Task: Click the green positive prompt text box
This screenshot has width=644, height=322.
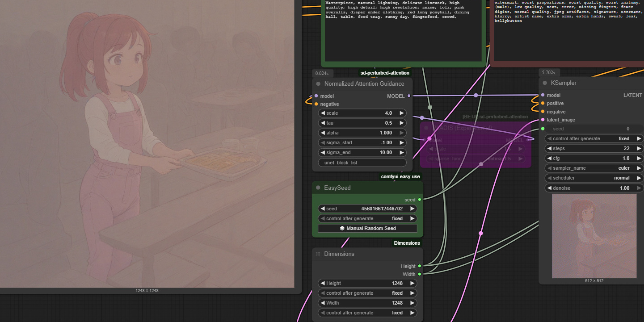Action: [x=403, y=30]
